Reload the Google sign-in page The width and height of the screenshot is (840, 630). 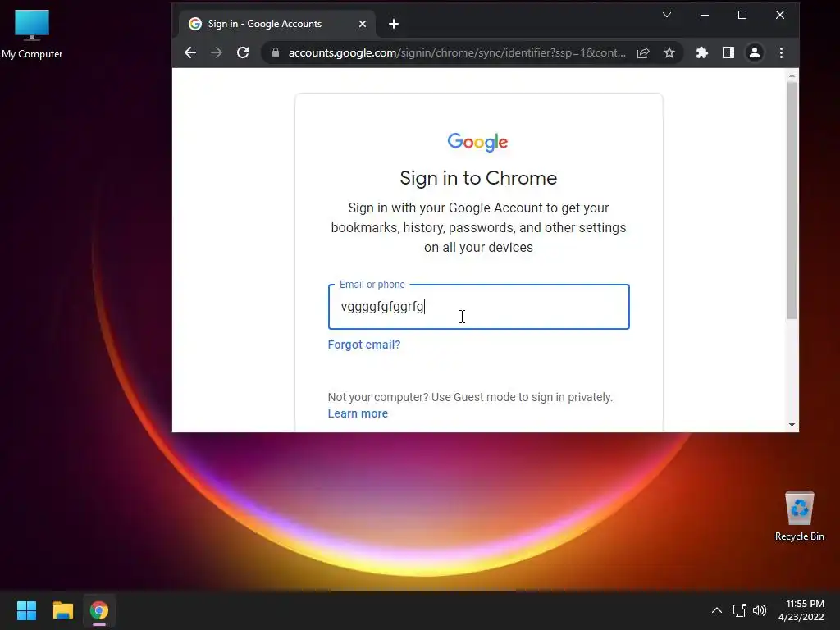(243, 52)
